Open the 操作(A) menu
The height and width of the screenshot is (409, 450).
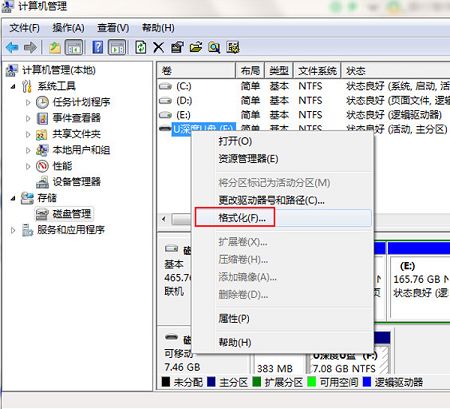click(x=68, y=28)
